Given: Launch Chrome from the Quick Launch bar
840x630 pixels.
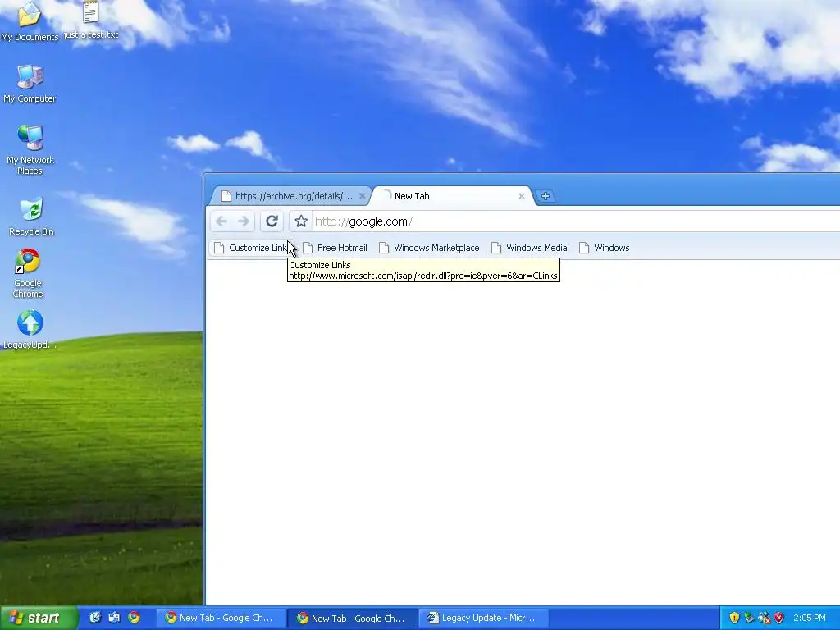Looking at the screenshot, I should coord(134,618).
